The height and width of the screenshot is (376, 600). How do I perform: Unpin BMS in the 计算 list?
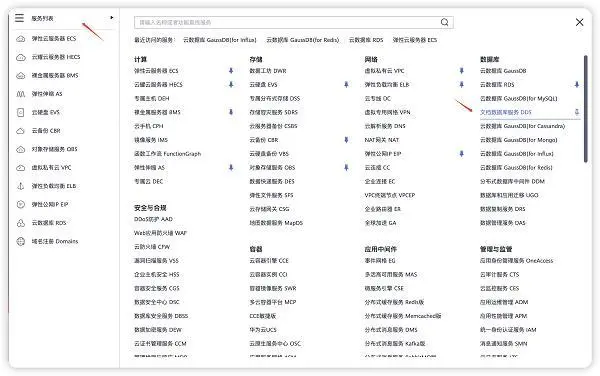pos(231,112)
